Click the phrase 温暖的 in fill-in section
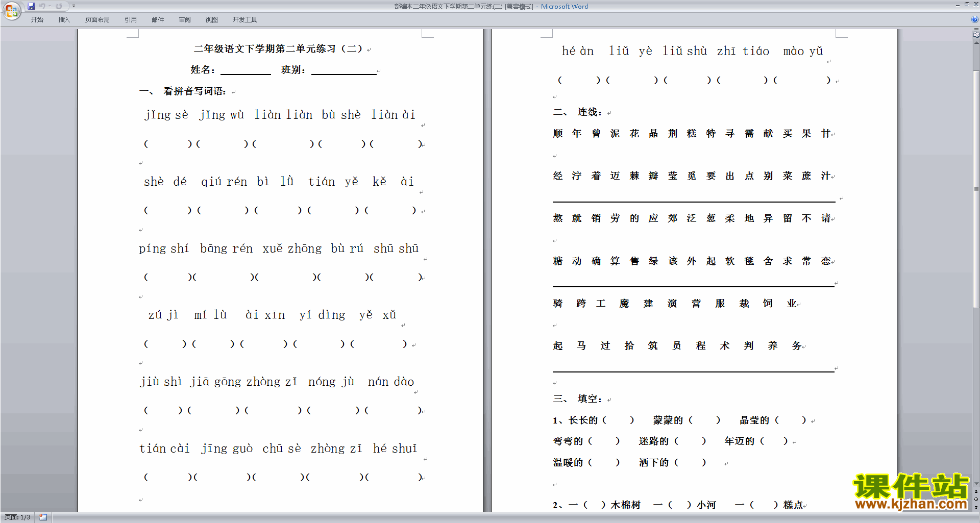The width and height of the screenshot is (980, 523). coord(568,463)
